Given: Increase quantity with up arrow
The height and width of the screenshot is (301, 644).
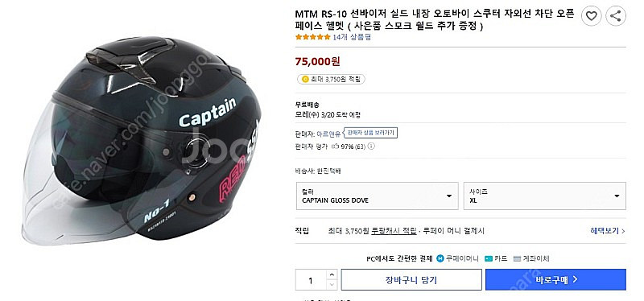Looking at the screenshot, I should [332, 274].
